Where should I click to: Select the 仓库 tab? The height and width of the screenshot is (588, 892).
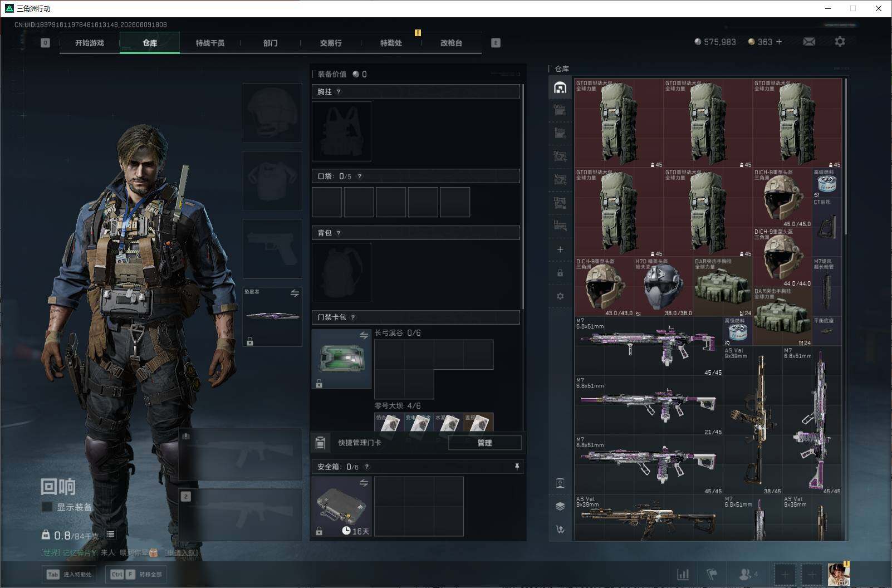[150, 43]
